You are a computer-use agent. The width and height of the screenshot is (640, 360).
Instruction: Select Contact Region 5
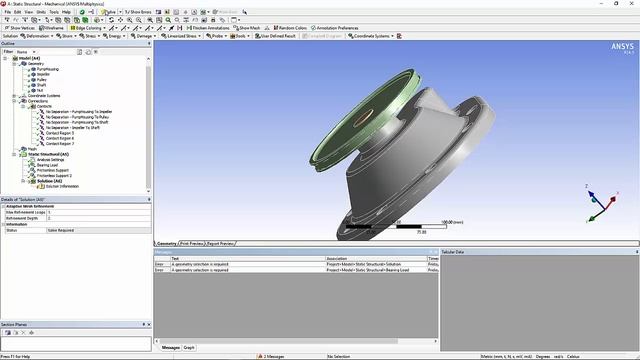[60, 133]
